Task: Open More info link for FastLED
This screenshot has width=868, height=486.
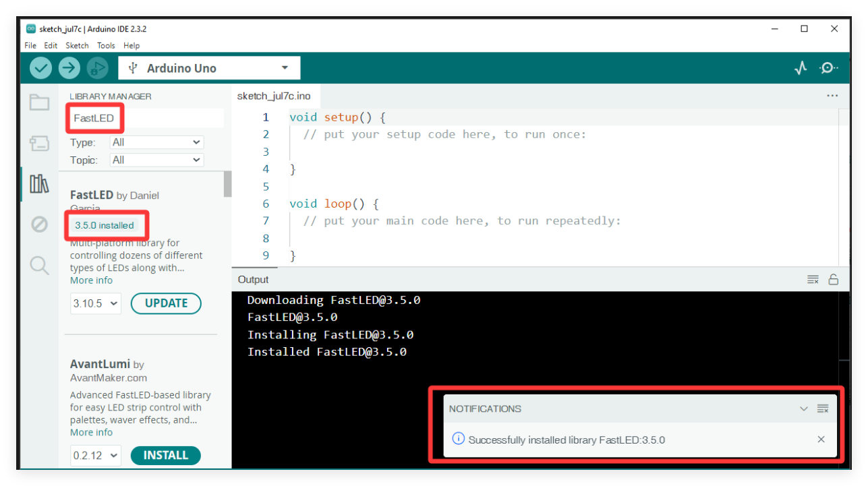Action: (91, 280)
